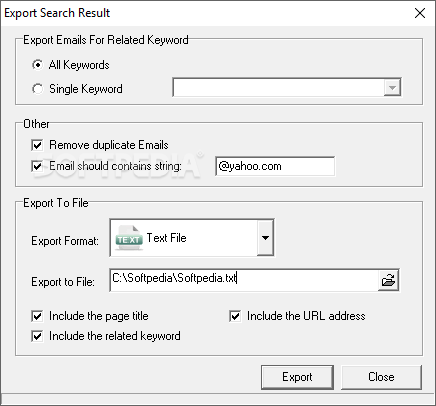436x406 pixels.
Task: Toggle Include the page title checkbox
Action: (x=37, y=316)
